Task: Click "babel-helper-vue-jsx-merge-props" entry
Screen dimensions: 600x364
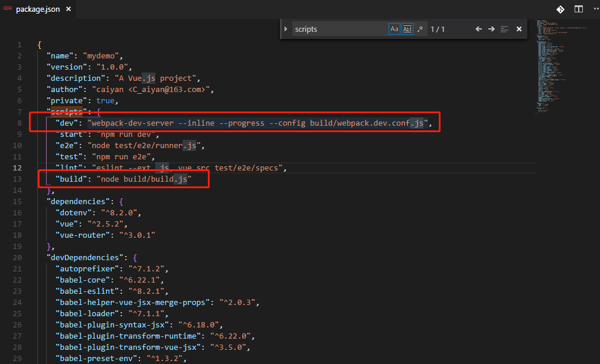Action: (x=132, y=303)
